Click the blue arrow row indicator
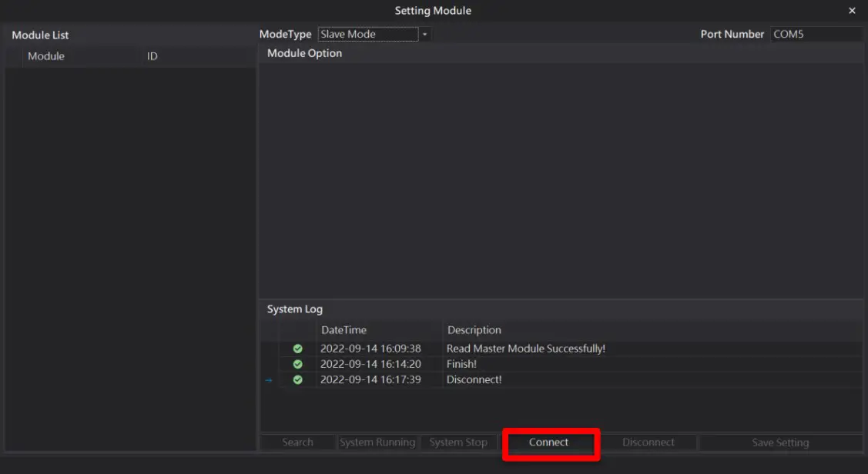 [x=269, y=380]
